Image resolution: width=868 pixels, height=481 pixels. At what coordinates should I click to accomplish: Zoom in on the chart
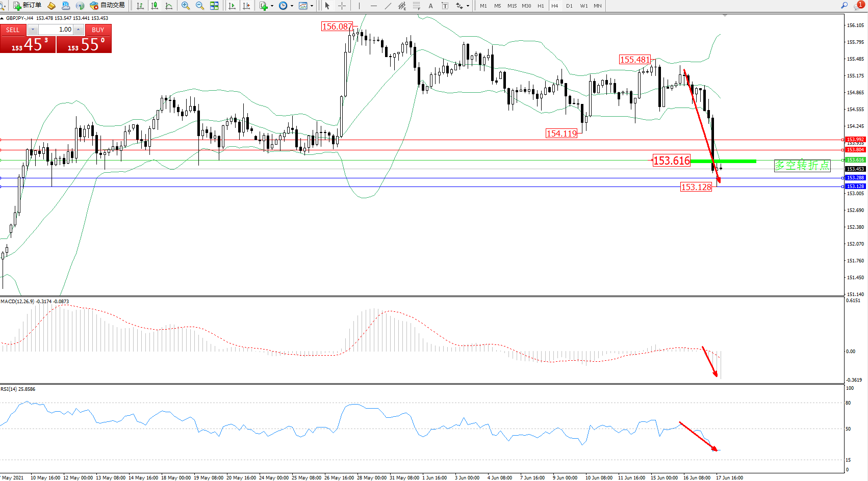(x=185, y=6)
